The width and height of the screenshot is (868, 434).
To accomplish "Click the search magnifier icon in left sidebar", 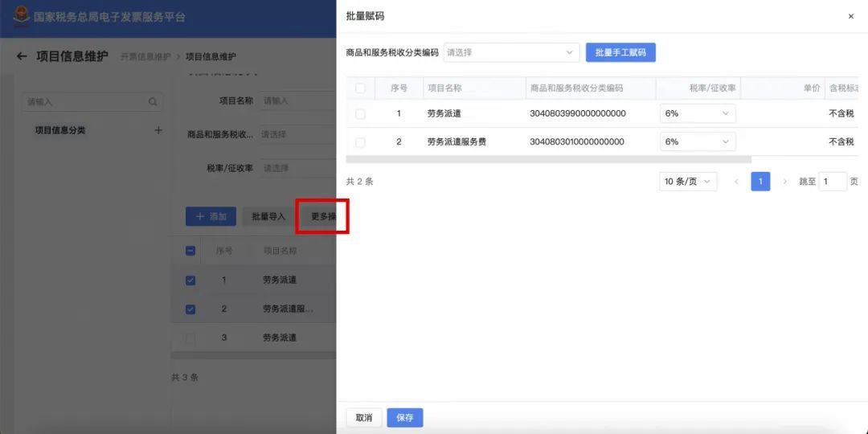I will click(x=153, y=102).
